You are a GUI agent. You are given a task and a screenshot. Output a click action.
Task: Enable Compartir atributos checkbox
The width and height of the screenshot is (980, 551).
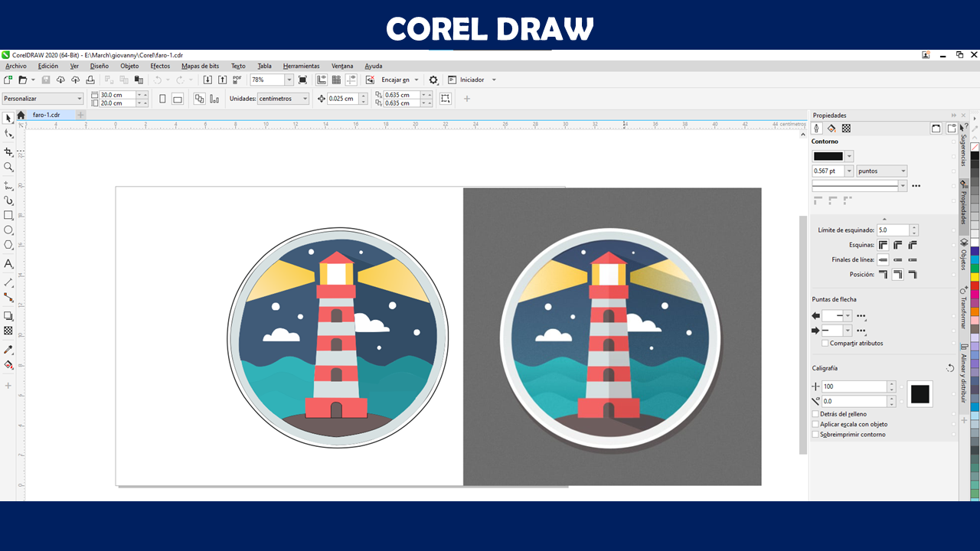pyautogui.click(x=825, y=344)
